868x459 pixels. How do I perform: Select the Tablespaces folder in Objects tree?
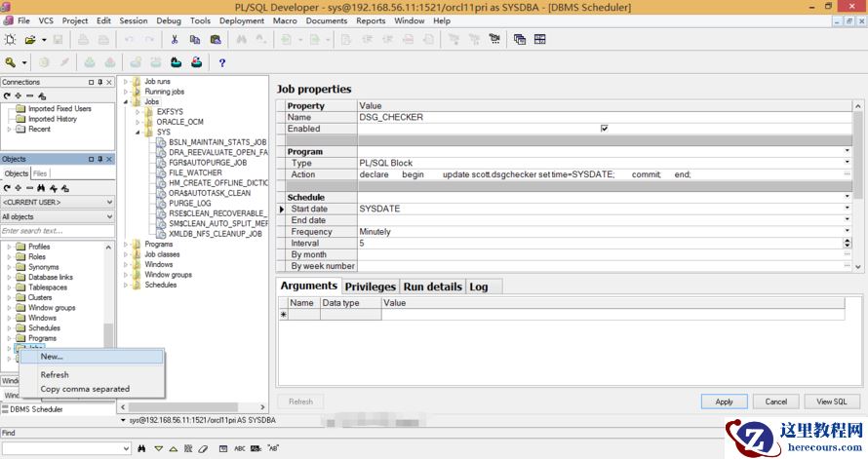[47, 287]
